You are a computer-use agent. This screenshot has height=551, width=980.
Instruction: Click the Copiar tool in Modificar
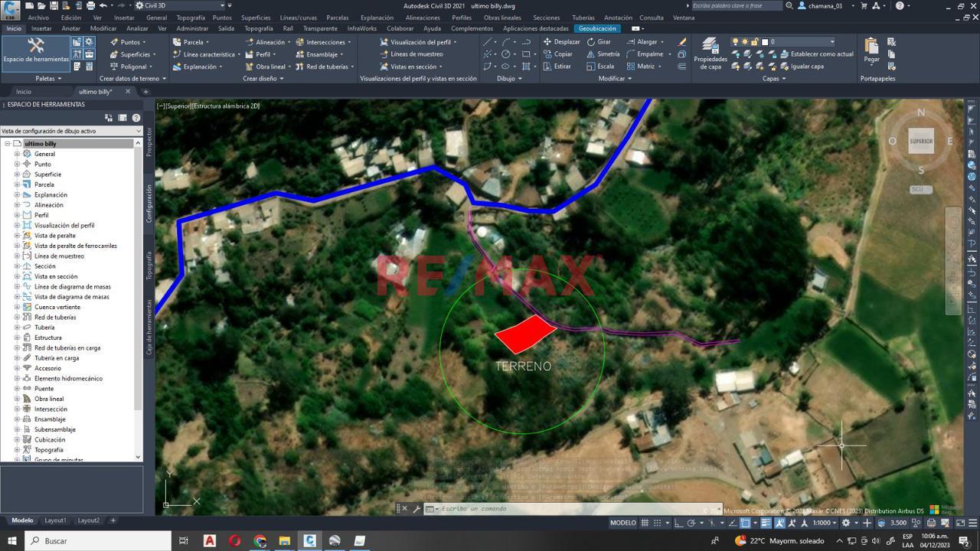557,54
